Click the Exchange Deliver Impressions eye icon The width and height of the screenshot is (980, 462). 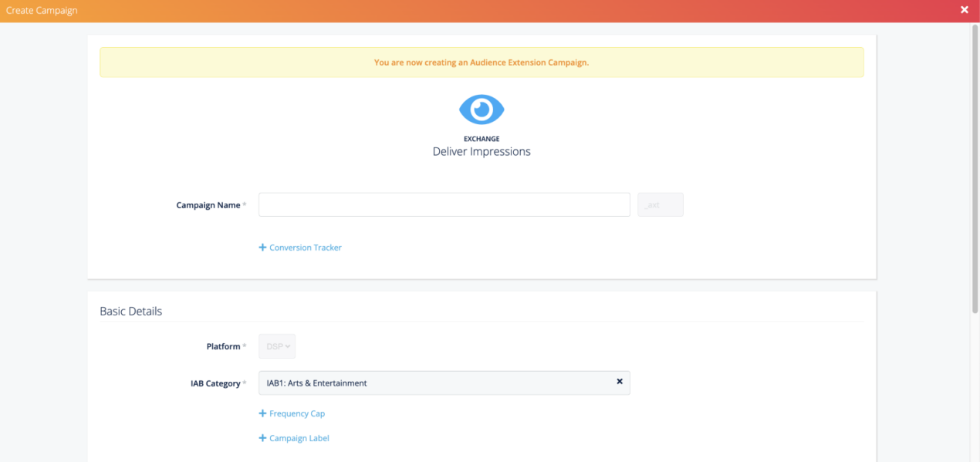pos(481,109)
